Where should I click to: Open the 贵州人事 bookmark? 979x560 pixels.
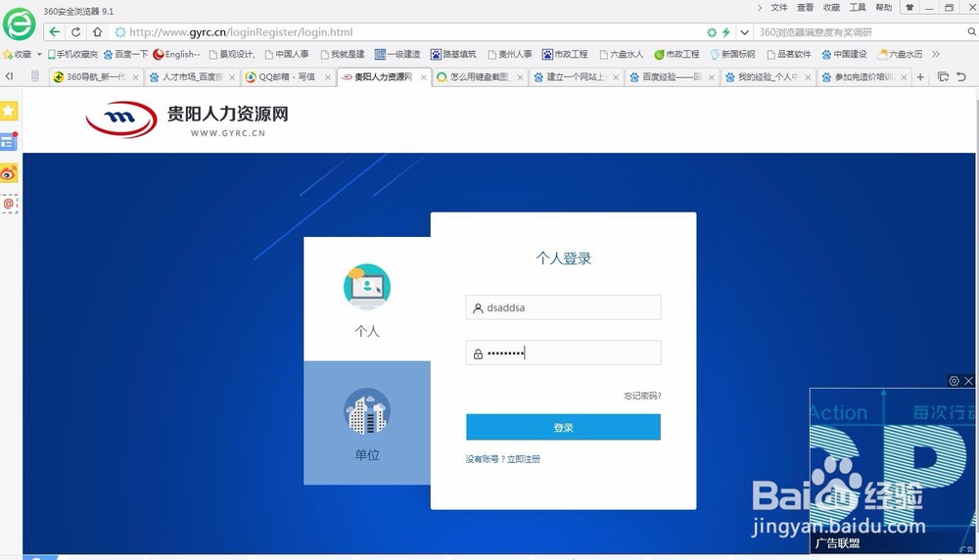(510, 54)
